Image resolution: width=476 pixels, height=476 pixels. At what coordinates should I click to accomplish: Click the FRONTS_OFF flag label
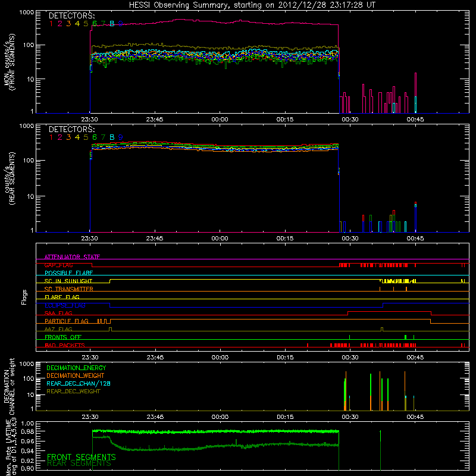[x=63, y=337]
